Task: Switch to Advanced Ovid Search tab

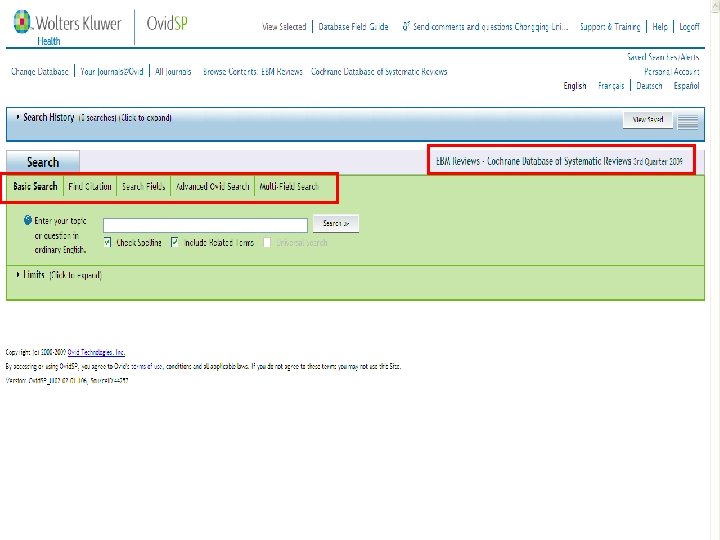Action: click(213, 186)
